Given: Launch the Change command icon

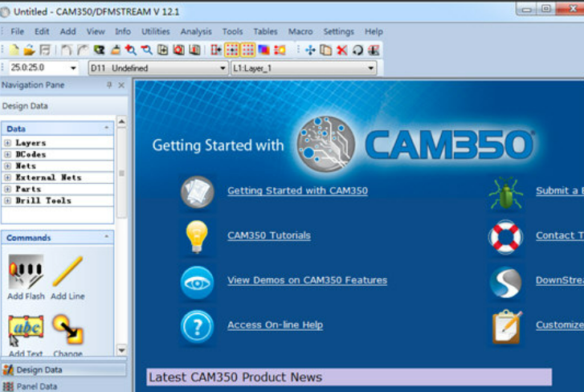Looking at the screenshot, I should pos(67,335).
